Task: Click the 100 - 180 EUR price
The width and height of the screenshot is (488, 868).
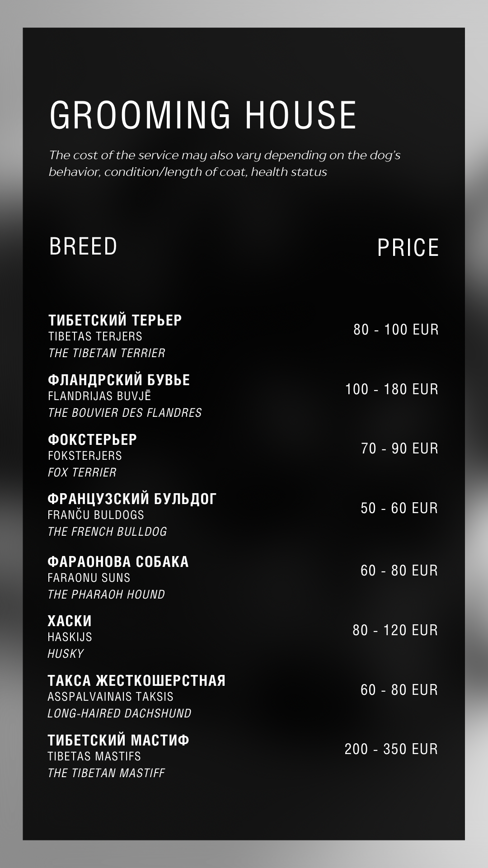Action: click(391, 389)
